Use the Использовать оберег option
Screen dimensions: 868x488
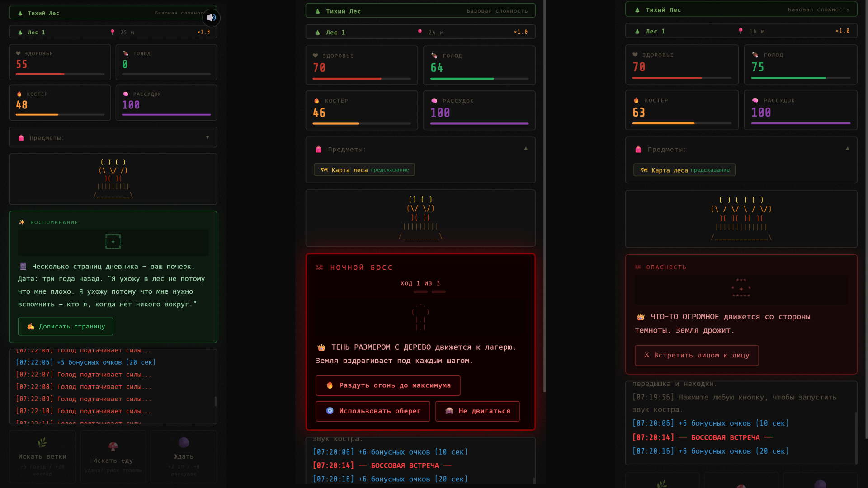[x=373, y=411]
